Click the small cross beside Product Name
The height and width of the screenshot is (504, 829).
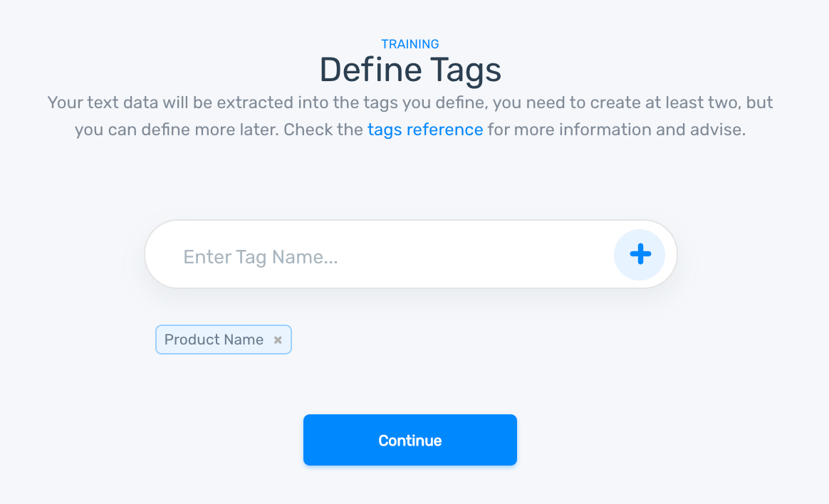point(278,340)
